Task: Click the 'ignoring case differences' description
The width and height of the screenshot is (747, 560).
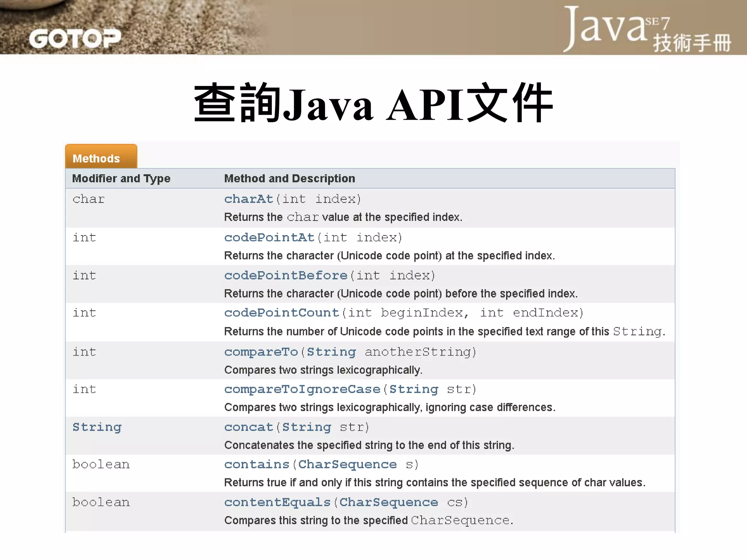Action: [x=390, y=407]
